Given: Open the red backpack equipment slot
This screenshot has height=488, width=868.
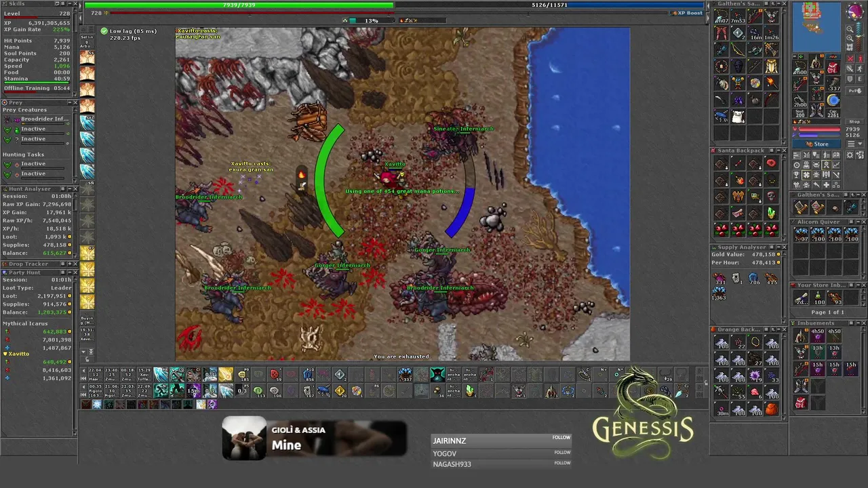Looking at the screenshot, I should pyautogui.click(x=833, y=67).
